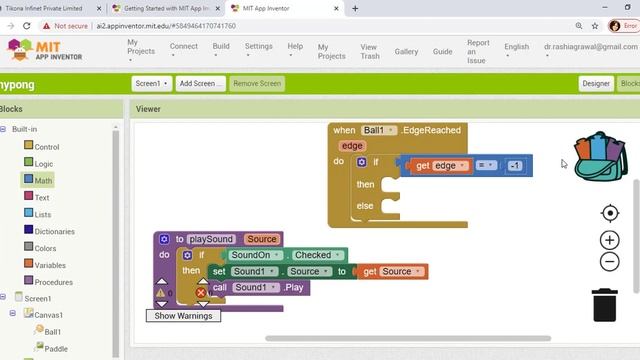Click the red error icon on if block
The height and width of the screenshot is (360, 640).
pos(200,292)
